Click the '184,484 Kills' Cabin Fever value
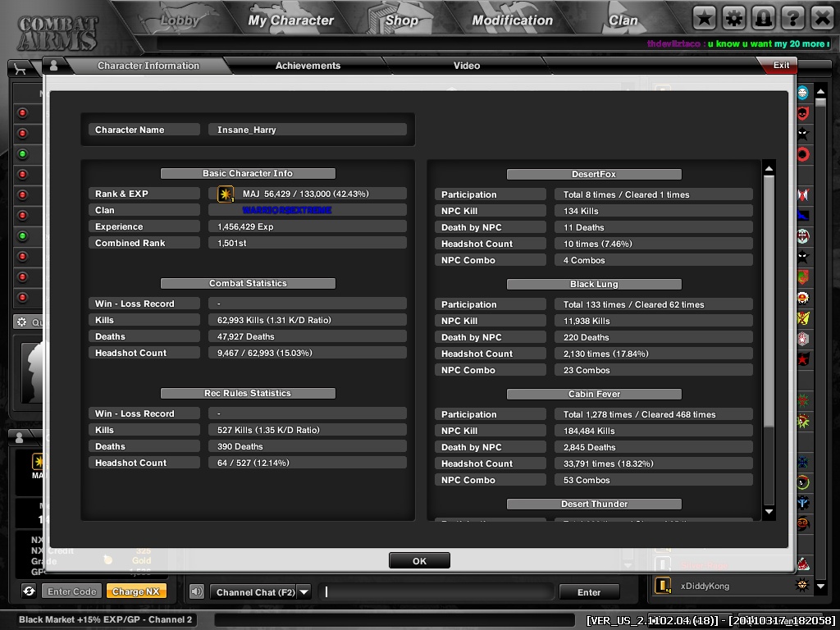 [x=589, y=431]
